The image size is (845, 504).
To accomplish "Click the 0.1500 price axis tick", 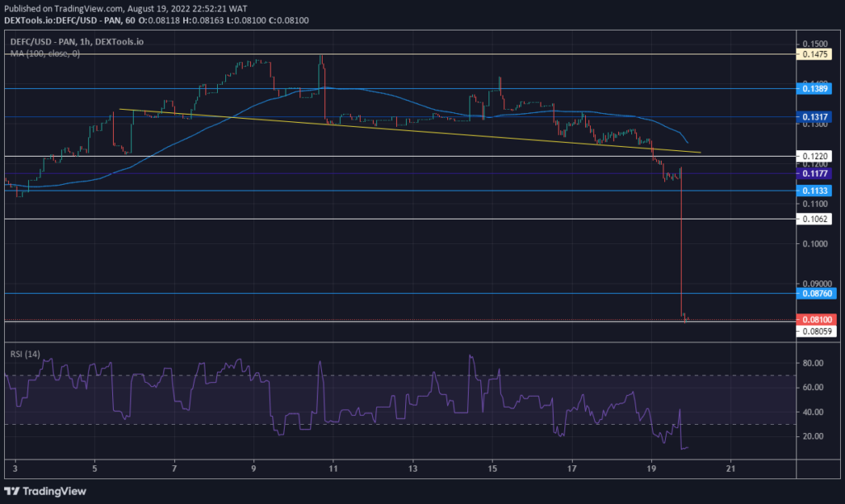I will coord(814,44).
